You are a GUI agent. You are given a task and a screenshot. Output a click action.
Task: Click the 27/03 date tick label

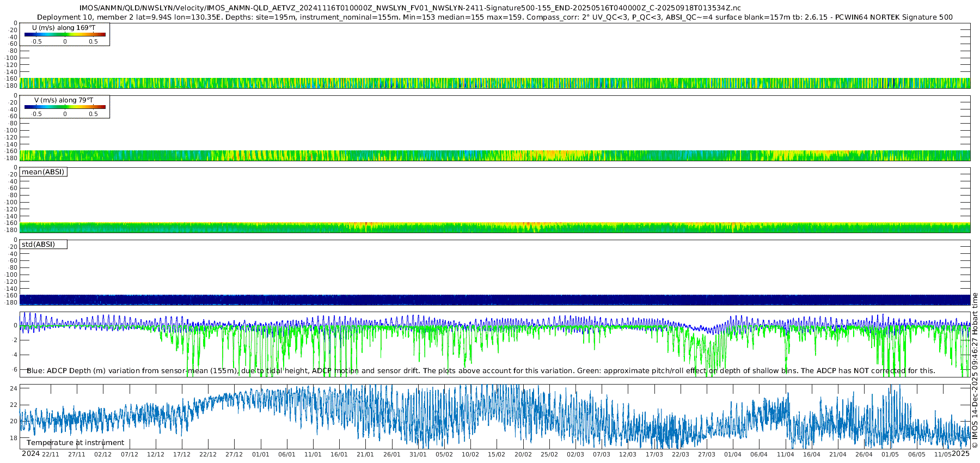tap(707, 454)
